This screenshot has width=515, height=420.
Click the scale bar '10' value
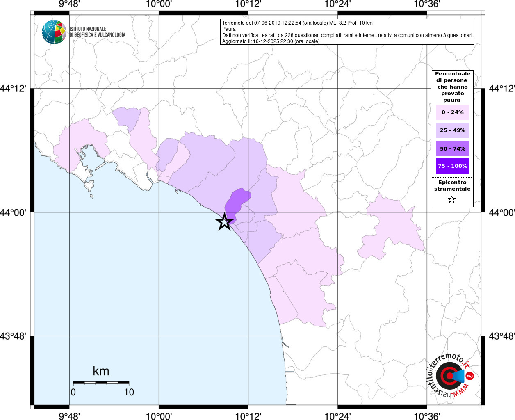coord(129,392)
